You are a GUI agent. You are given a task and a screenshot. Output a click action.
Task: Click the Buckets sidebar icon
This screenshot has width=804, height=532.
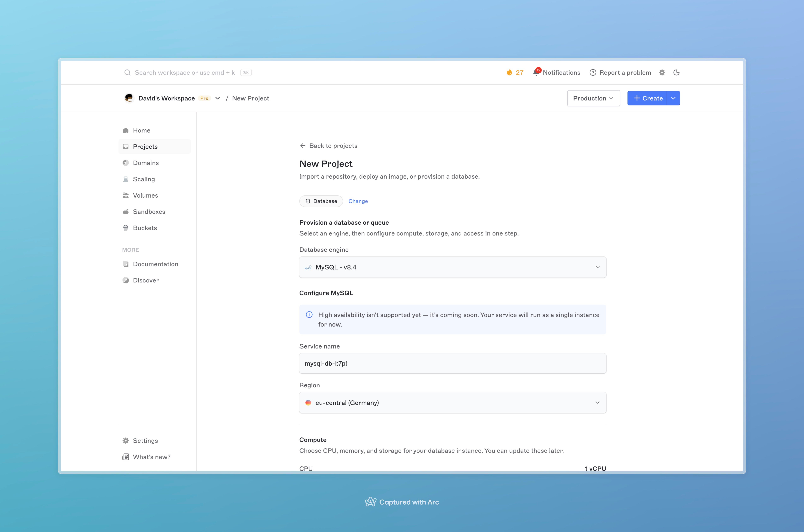click(125, 228)
